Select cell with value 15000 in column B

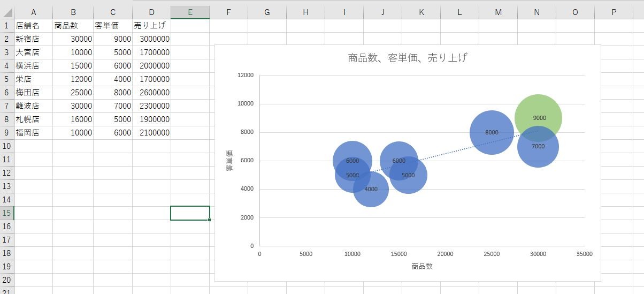point(73,66)
